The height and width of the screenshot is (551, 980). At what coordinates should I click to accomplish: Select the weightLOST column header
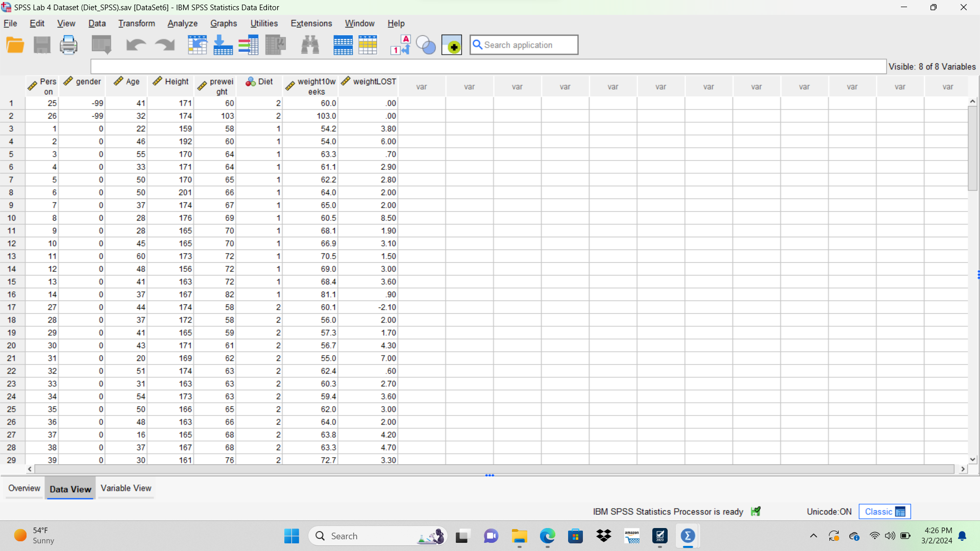click(368, 85)
